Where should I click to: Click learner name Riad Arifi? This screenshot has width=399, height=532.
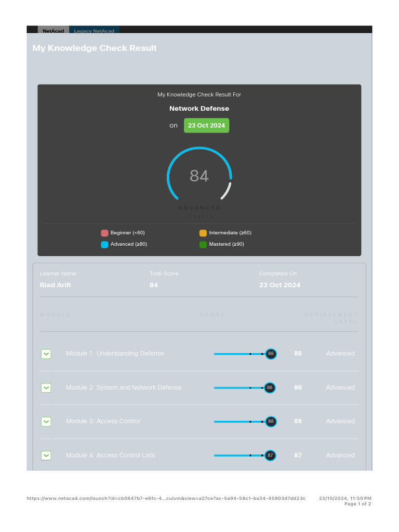tap(55, 285)
